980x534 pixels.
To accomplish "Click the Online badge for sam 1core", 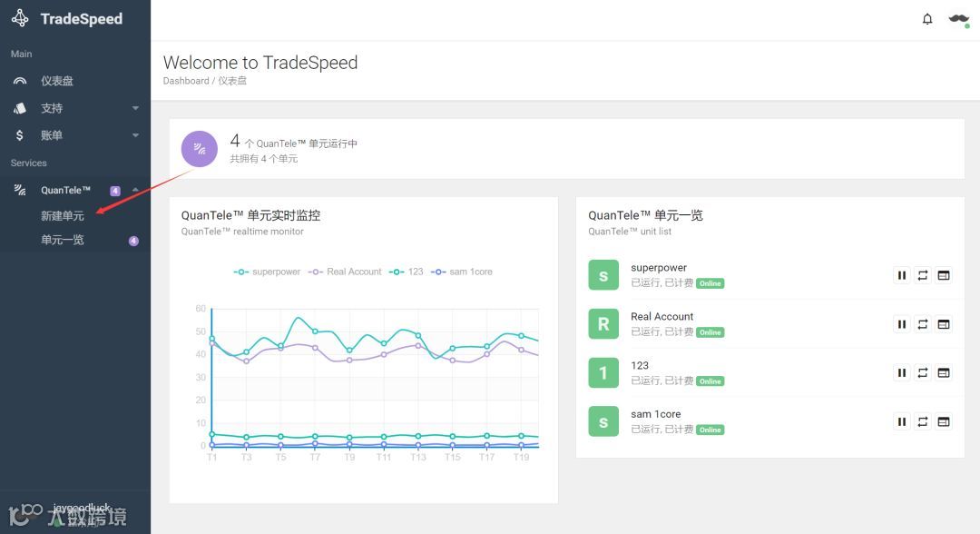I will pyautogui.click(x=710, y=430).
